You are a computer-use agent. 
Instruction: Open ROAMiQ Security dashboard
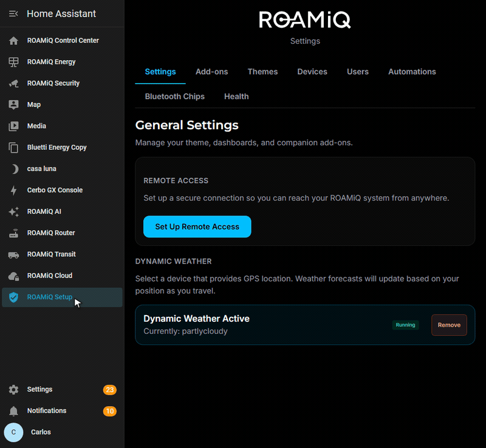coord(53,83)
